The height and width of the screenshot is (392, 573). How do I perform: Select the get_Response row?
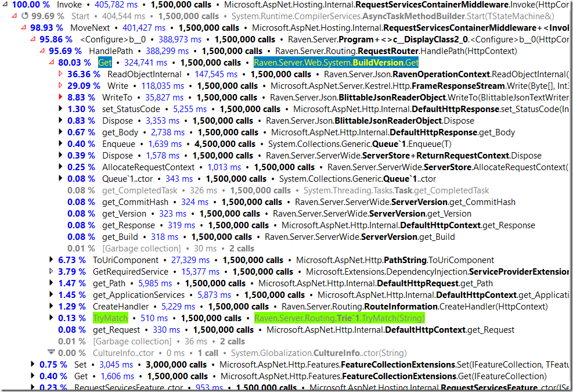point(301,225)
